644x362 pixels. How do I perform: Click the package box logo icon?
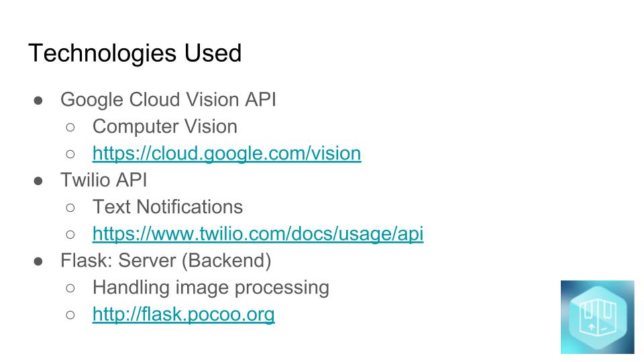597,317
